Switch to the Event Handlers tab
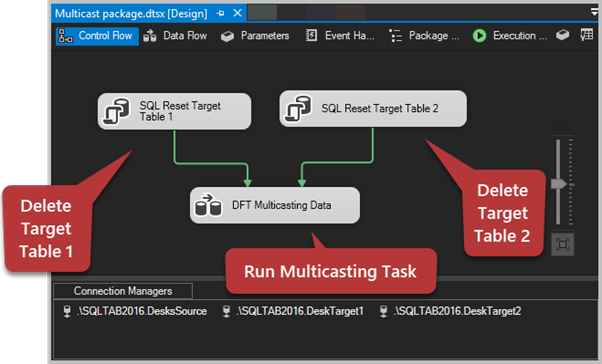This screenshot has height=364, width=602. coord(340,36)
